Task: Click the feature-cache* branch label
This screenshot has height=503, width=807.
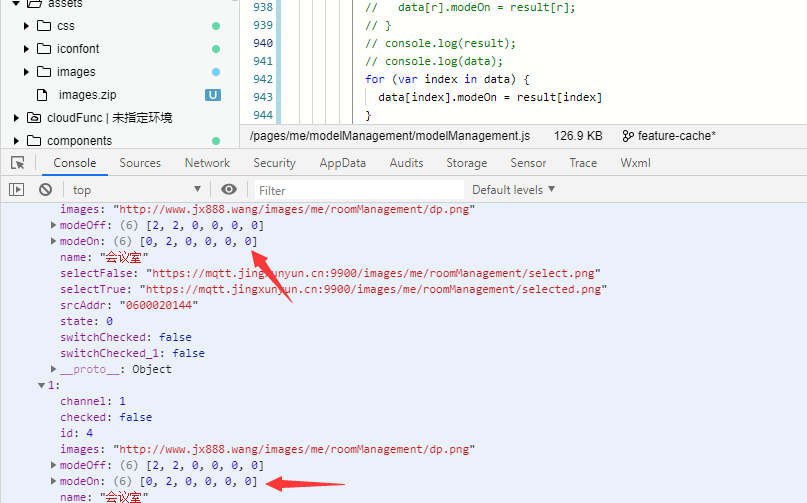Action: (x=677, y=136)
